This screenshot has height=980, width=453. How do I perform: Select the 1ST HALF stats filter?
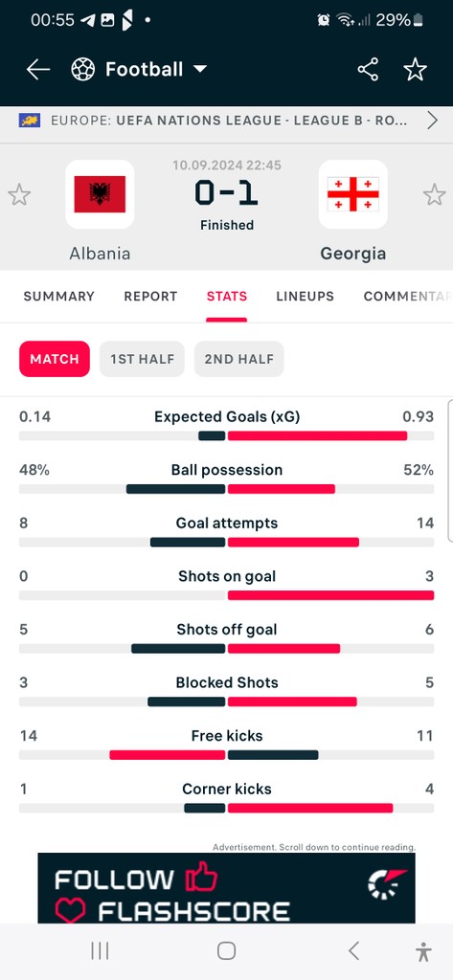(x=142, y=359)
